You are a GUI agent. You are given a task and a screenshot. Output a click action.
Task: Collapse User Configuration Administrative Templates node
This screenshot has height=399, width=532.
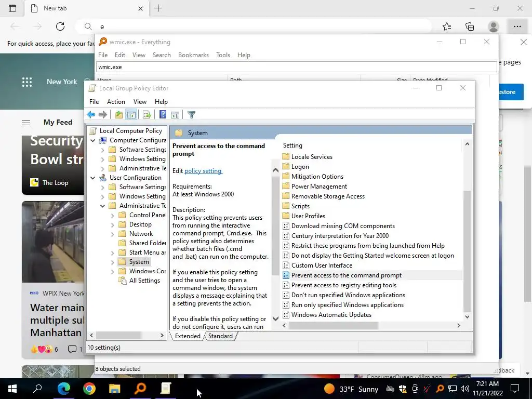102,206
